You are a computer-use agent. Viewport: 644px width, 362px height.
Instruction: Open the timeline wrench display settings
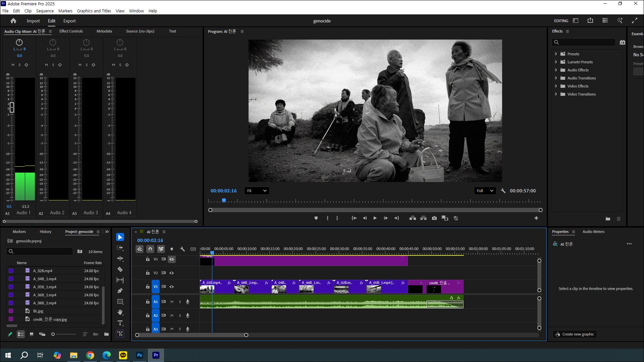coord(182,249)
